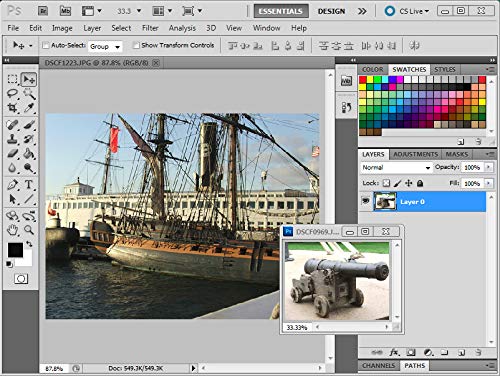This screenshot has width=500, height=376.
Task: Open Mini Bridge panel icon in dock
Action: [346, 81]
